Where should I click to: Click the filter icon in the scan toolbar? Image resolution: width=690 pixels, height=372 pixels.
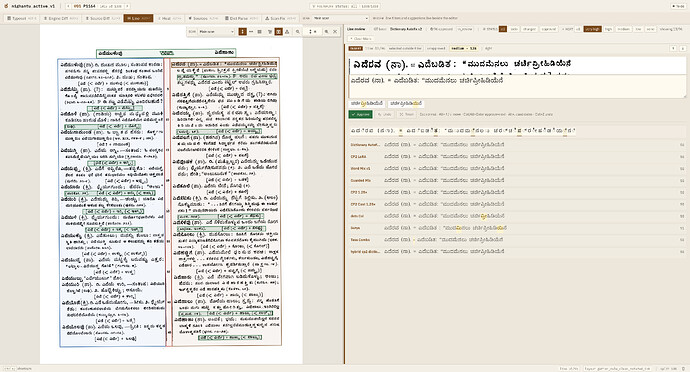click(x=270, y=32)
